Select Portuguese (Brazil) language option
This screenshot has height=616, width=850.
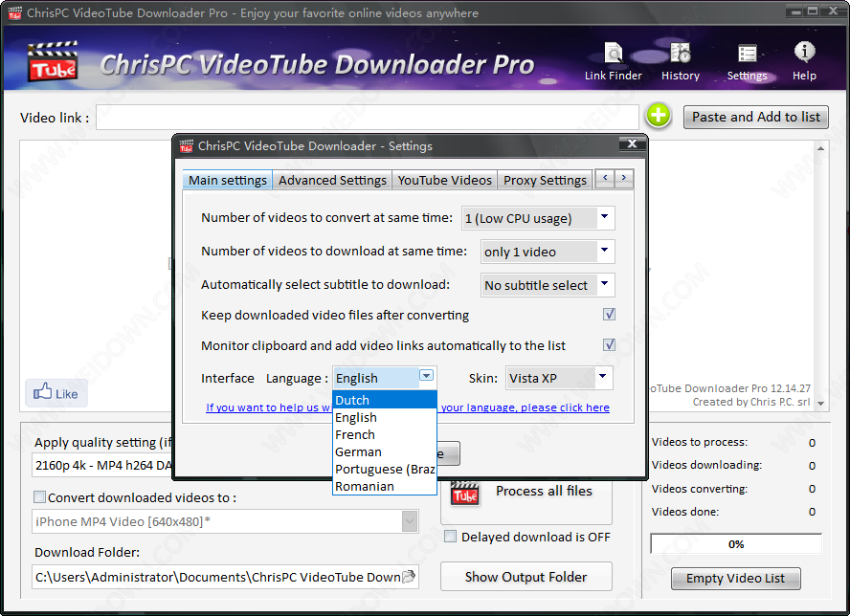click(x=385, y=470)
